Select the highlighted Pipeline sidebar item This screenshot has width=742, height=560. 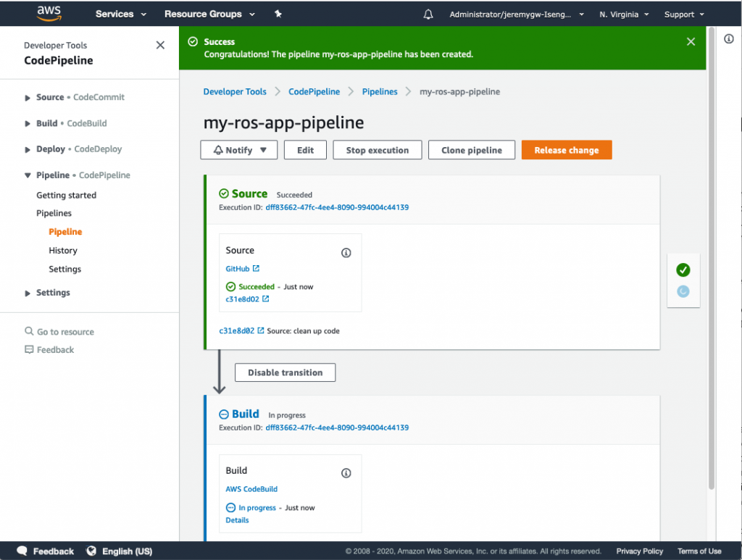[65, 231]
